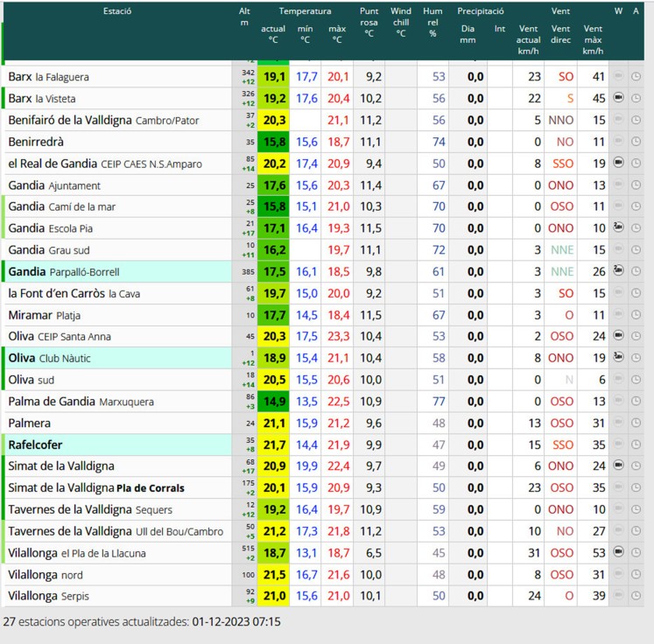The width and height of the screenshot is (654, 644).
Task: Click the actual °C temperature header
Action: point(273,34)
